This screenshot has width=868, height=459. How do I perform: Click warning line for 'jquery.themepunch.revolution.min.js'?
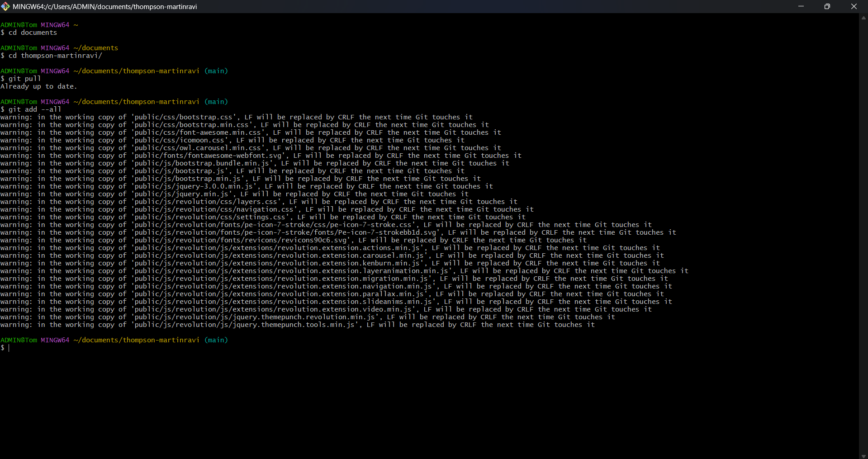click(x=308, y=317)
